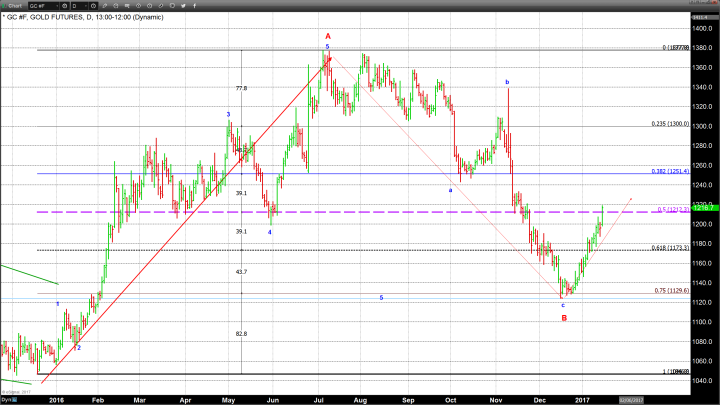Click the icon right of GC #F box
Image resolution: width=720 pixels, height=405 pixels.
[64, 6]
